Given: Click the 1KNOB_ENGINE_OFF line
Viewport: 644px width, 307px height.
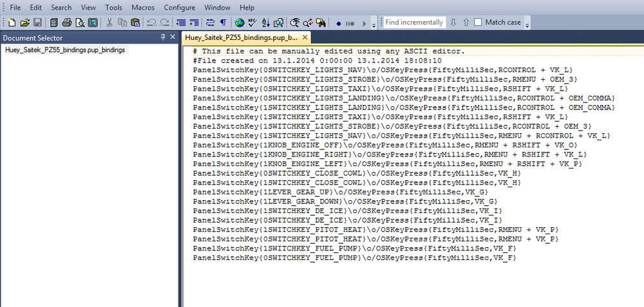Looking at the screenshot, I should (385, 145).
